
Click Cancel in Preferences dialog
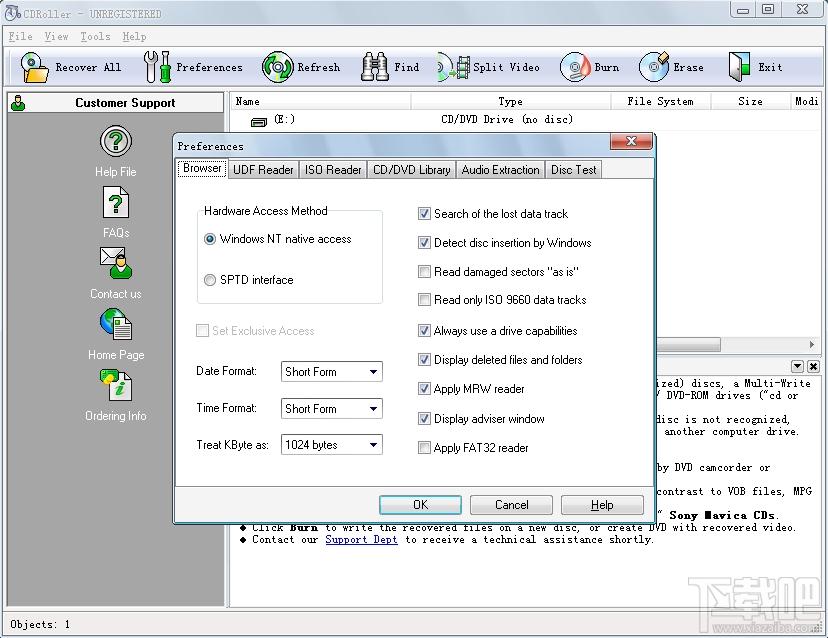tap(511, 505)
